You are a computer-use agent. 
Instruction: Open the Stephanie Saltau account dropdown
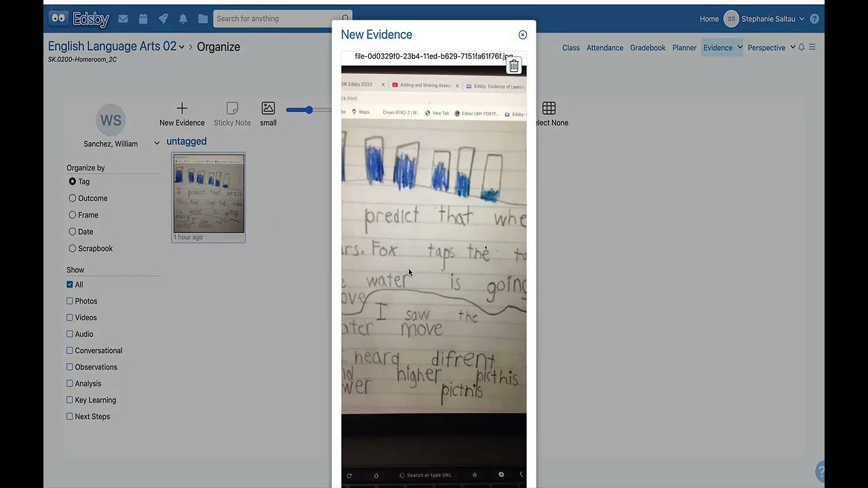click(x=802, y=19)
